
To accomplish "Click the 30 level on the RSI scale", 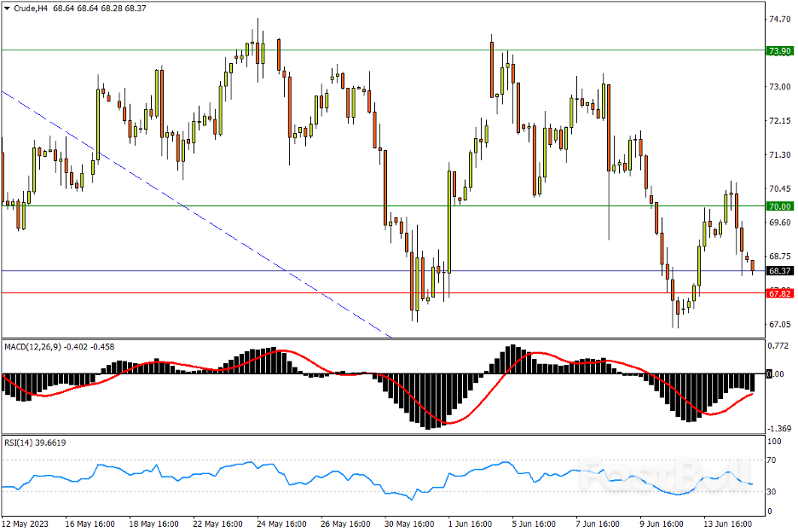I will coord(772,492).
